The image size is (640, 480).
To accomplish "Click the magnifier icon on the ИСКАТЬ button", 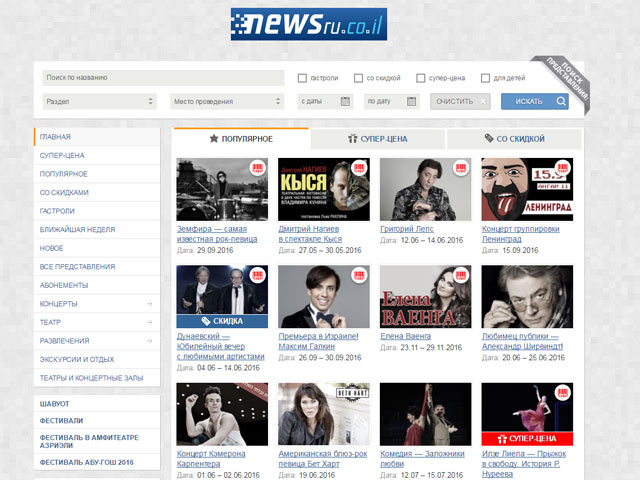I will (561, 101).
